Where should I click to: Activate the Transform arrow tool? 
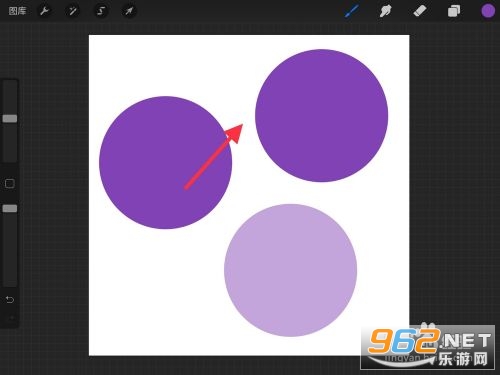coord(129,11)
